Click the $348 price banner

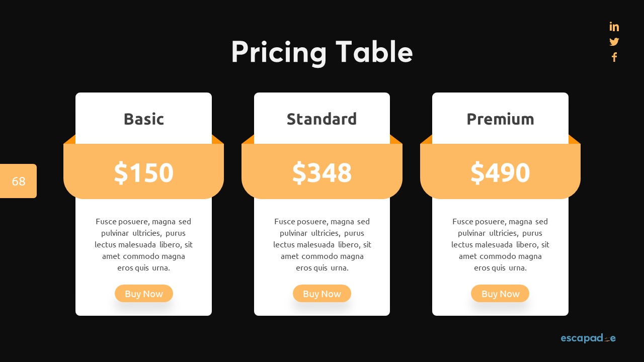(x=322, y=172)
